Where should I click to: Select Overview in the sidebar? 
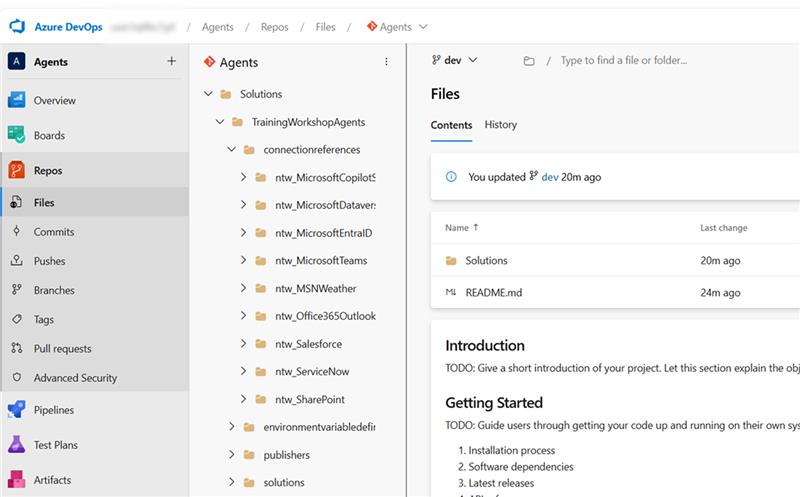[x=55, y=101]
